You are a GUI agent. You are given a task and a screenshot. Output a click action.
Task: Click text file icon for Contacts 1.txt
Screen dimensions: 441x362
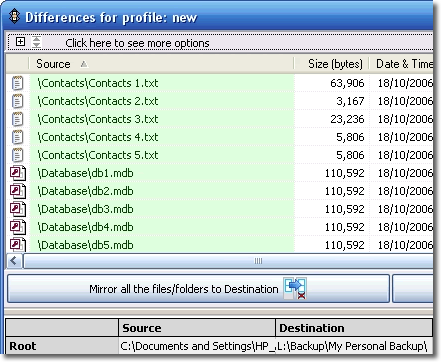click(x=17, y=83)
